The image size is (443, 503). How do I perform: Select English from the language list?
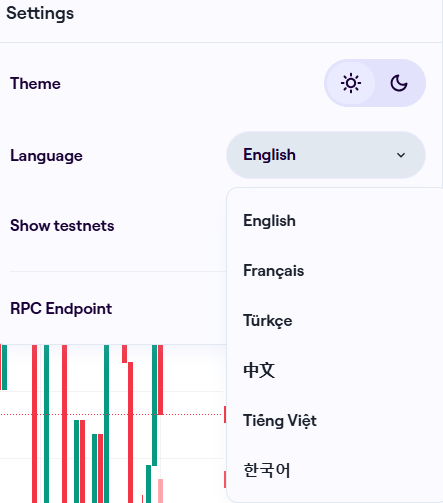269,221
